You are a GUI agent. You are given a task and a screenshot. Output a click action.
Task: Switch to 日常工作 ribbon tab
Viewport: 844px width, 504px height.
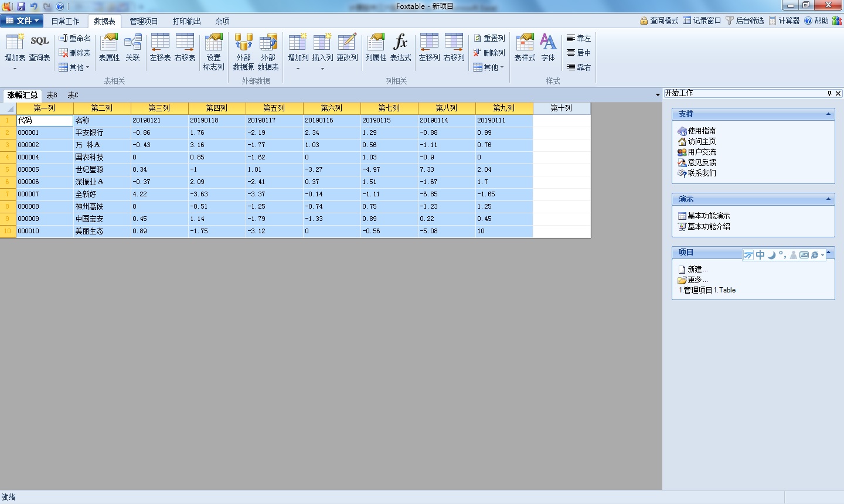(65, 21)
